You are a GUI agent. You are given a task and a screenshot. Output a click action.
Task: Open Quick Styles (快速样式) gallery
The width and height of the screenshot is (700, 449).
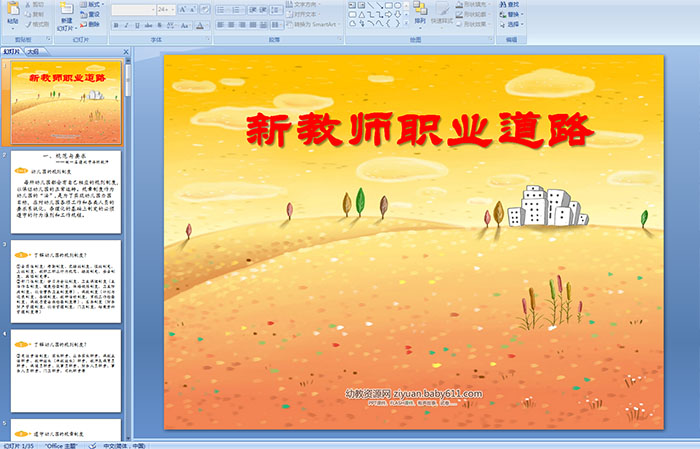[442, 13]
